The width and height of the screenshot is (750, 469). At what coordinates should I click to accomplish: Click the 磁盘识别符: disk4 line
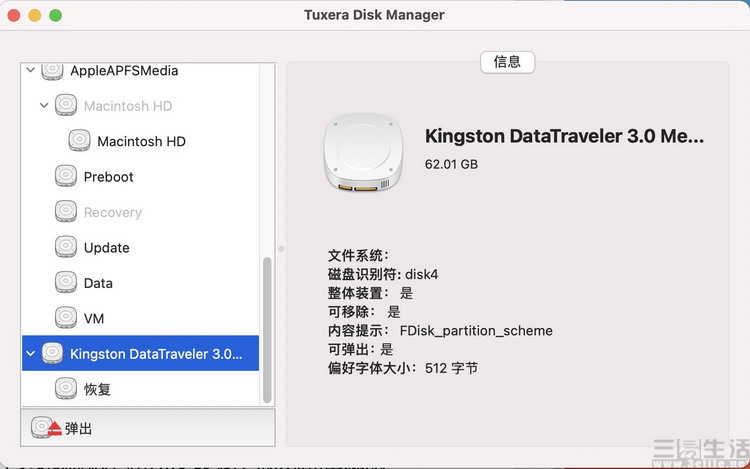click(x=383, y=274)
